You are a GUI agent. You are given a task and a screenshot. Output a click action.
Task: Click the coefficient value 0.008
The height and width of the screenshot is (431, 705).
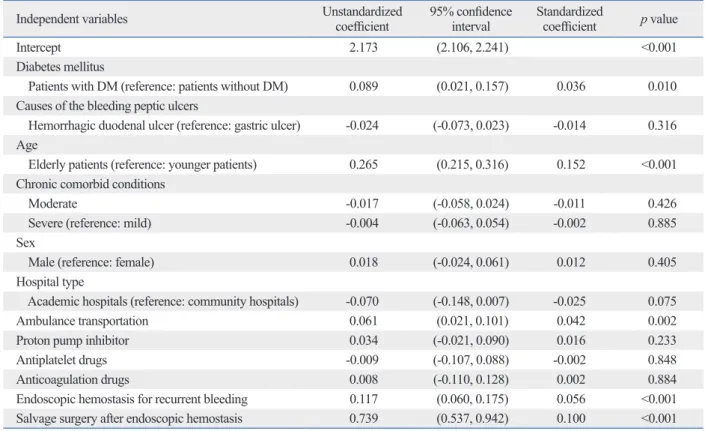363,380
